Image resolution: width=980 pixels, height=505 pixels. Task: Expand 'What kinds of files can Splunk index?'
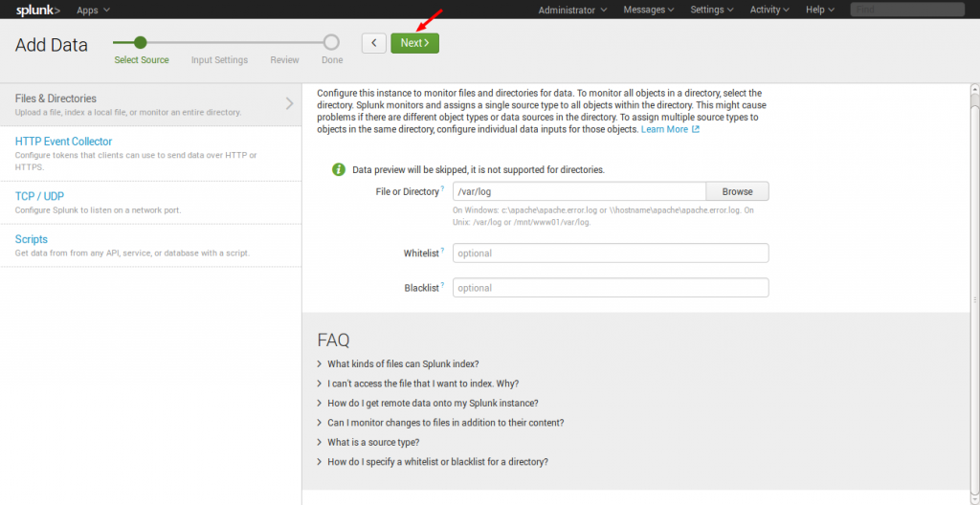[x=403, y=363]
